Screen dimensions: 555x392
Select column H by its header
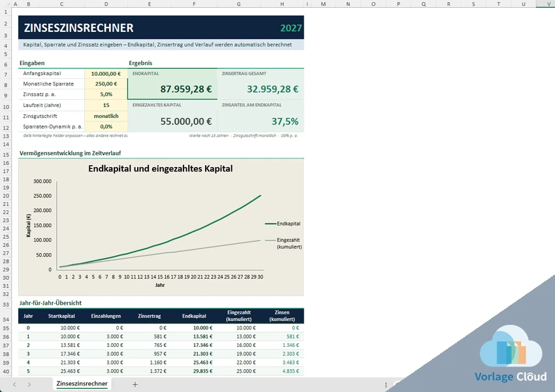click(282, 5)
